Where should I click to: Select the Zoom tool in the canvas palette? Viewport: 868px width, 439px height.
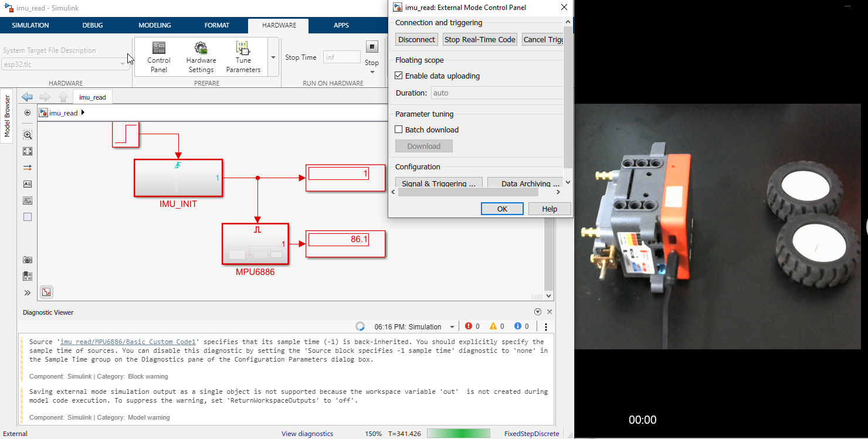(28, 135)
